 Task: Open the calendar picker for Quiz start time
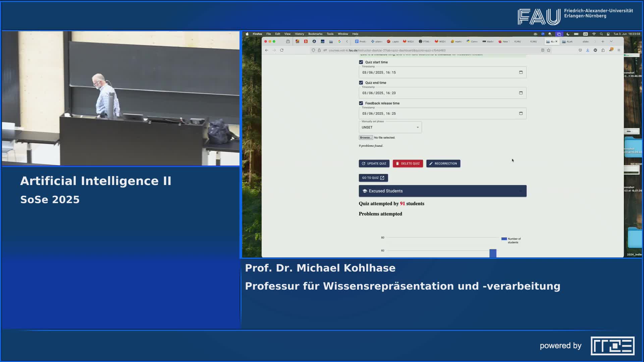(521, 72)
